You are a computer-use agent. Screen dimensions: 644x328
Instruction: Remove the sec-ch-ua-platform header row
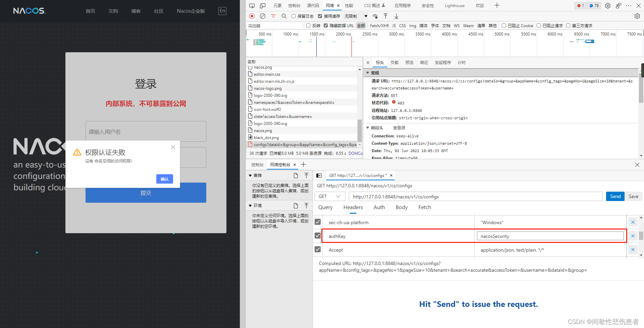coord(633,222)
